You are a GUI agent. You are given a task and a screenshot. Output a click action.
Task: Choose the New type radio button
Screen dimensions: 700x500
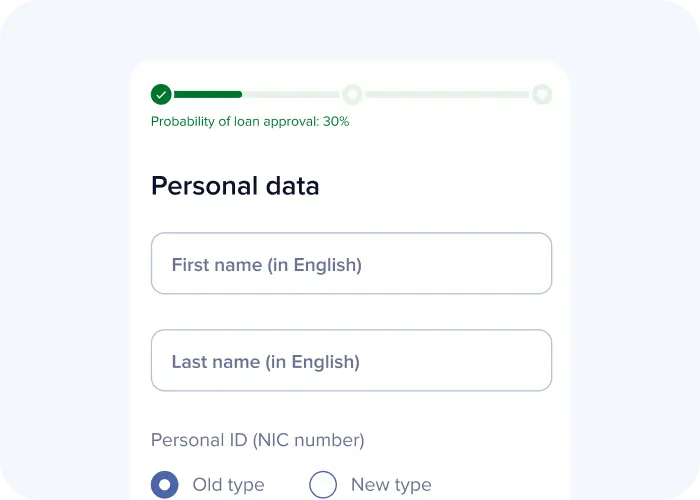click(323, 484)
